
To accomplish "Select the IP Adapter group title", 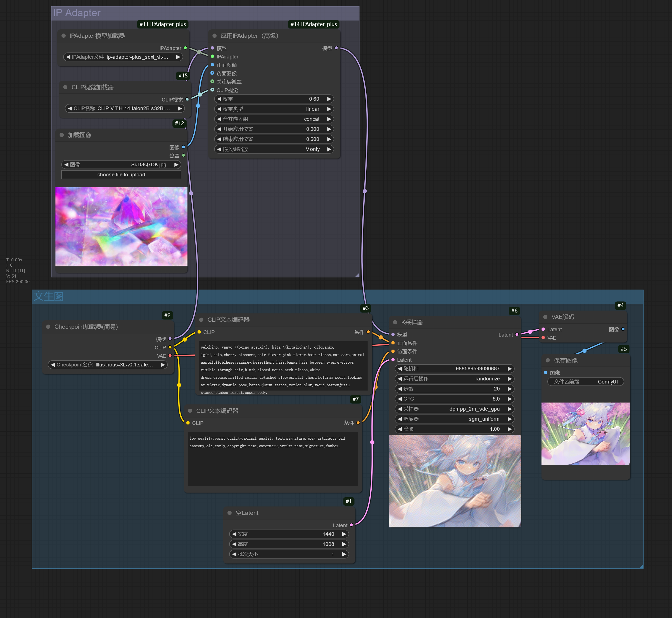I will tap(77, 13).
